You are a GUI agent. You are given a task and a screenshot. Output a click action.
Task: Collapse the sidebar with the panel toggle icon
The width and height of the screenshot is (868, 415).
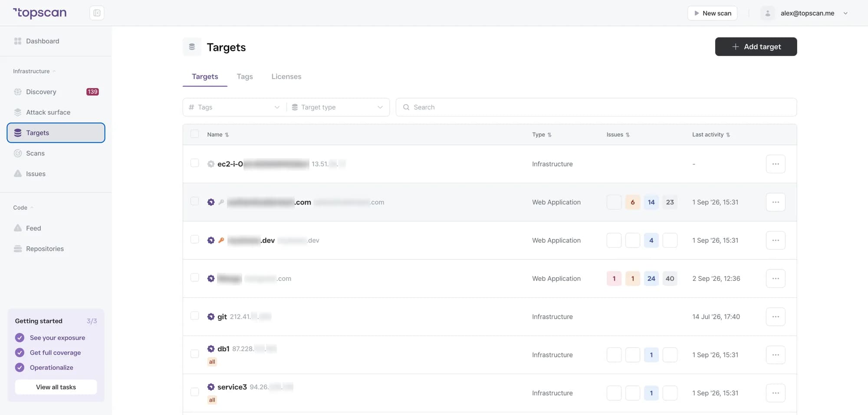pyautogui.click(x=97, y=13)
